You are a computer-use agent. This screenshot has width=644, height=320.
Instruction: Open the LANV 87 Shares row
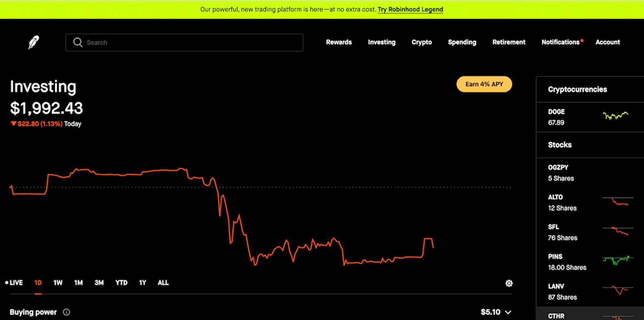point(590,292)
